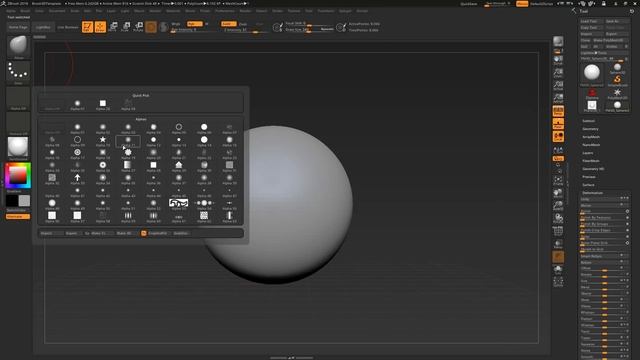Click the color picker square
Image resolution: width=640 pixels, height=360 pixels.
click(18, 176)
